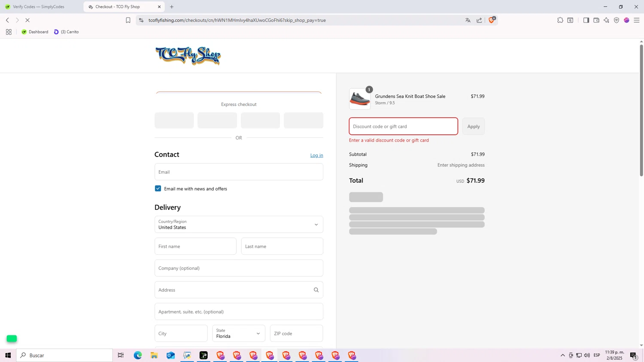Viewport: 644px width, 362px height.
Task: Click the TCO Fly Shop logo
Action: (188, 56)
